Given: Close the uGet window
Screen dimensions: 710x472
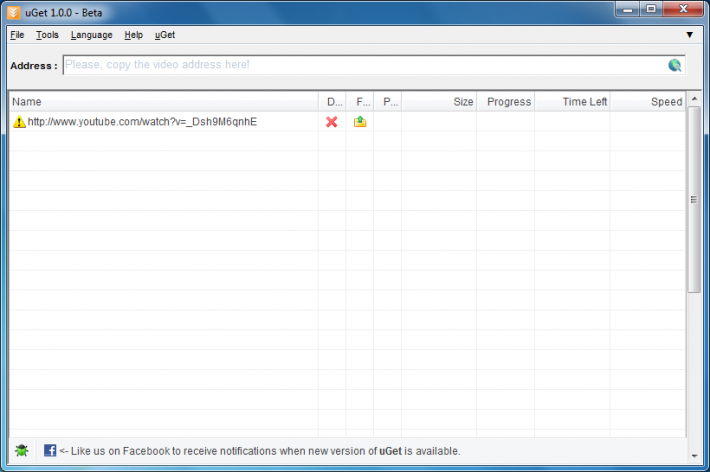Looking at the screenshot, I should pos(683,9).
